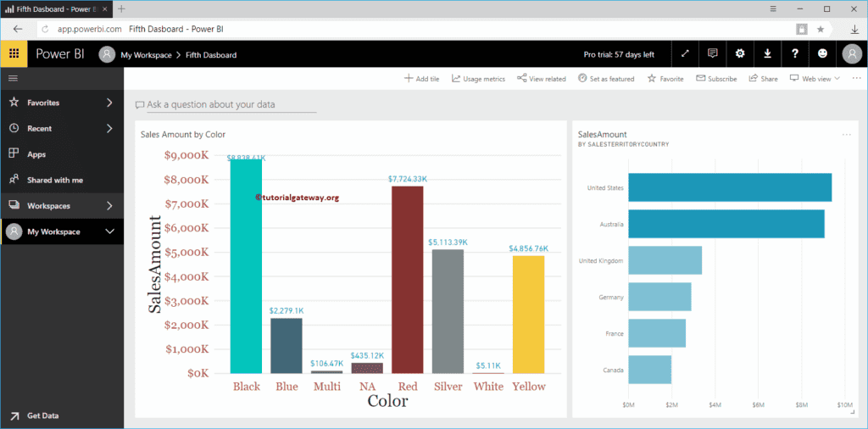Open browser menu icon in title bar
Image resolution: width=868 pixels, height=429 pixels.
click(x=773, y=8)
